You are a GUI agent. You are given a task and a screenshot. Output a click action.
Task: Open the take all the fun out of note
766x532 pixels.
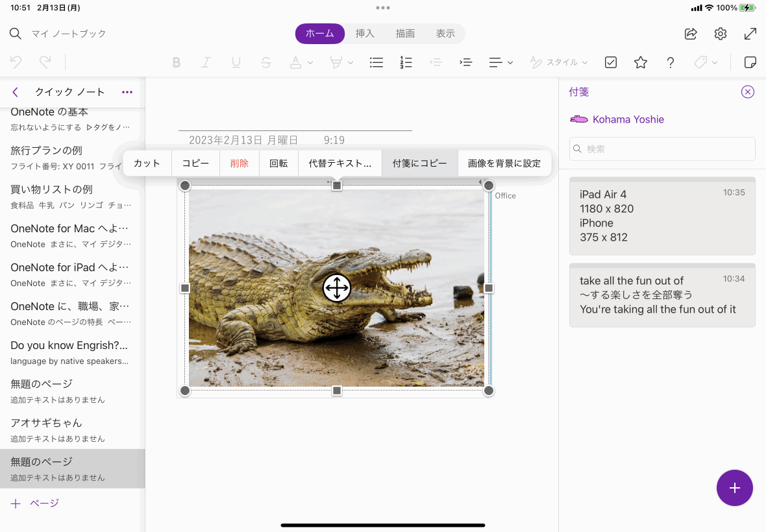coord(662,295)
